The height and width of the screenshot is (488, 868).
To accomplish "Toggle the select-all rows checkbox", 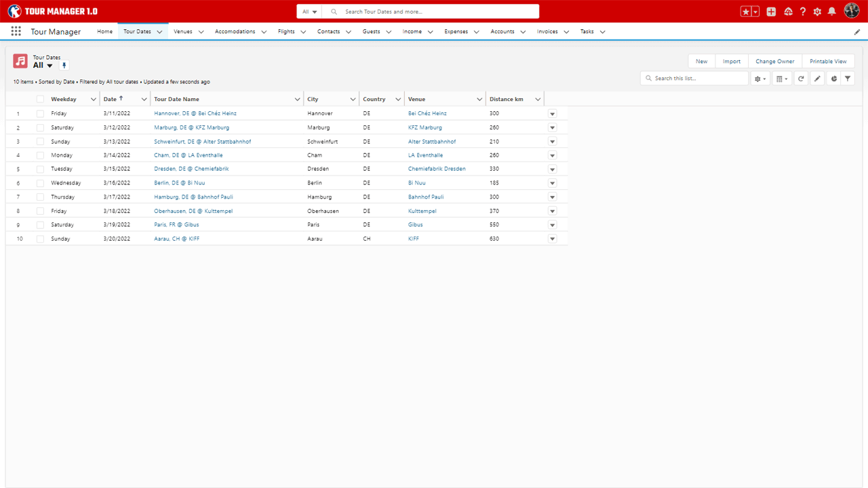I will [40, 99].
